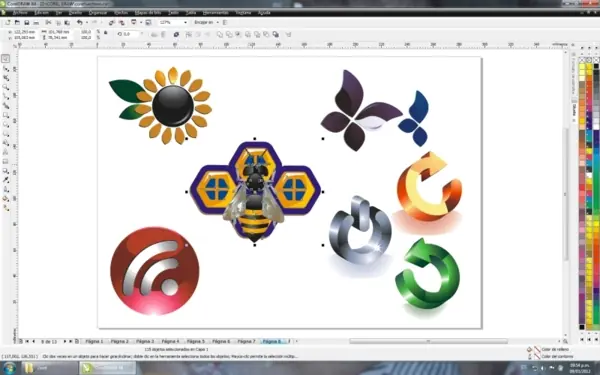600x375 pixels.
Task: Click the red RSS feed icon artwork
Action: pyautogui.click(x=155, y=271)
